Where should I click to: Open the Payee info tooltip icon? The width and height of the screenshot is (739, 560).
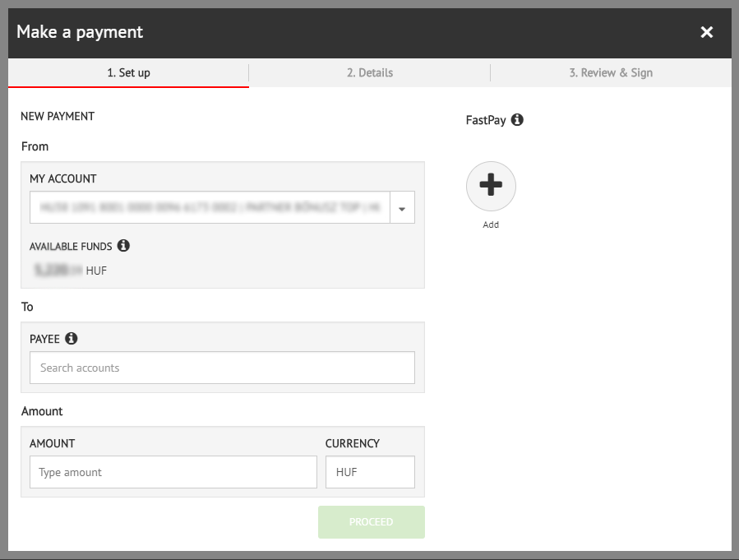pos(72,338)
